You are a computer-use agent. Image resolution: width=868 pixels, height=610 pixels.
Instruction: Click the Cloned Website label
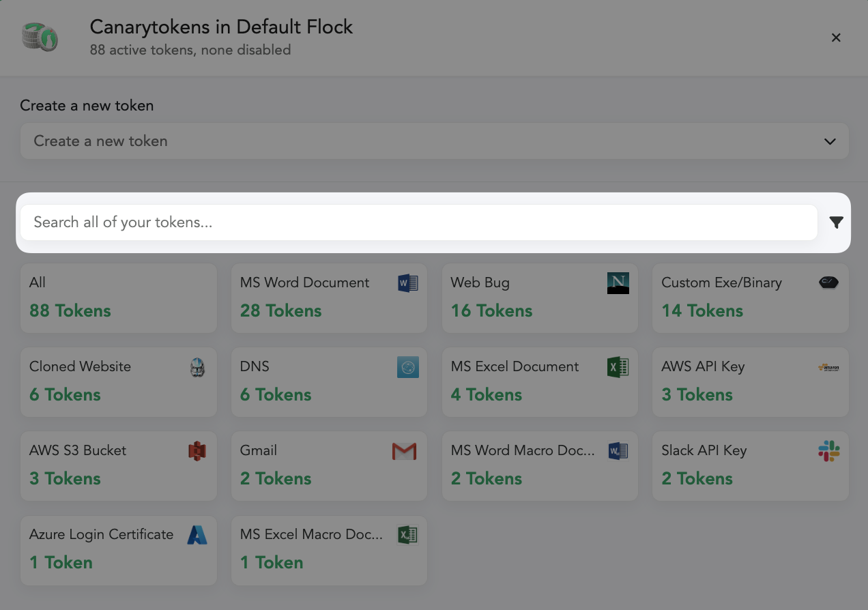[80, 366]
